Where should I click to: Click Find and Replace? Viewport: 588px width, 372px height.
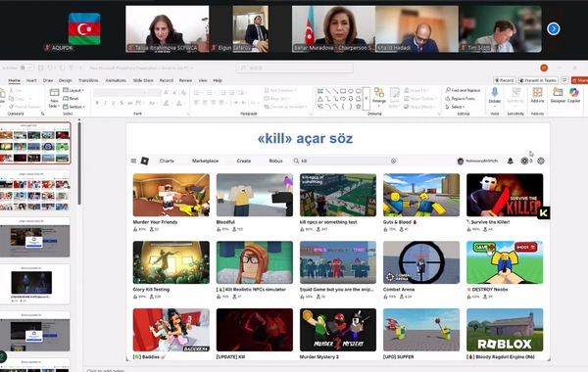(463, 90)
